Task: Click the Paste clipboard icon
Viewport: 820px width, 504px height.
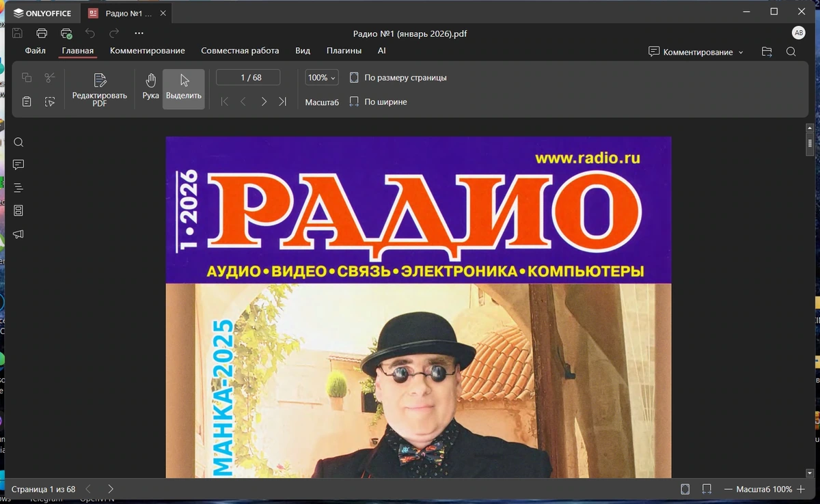Action: pos(27,102)
